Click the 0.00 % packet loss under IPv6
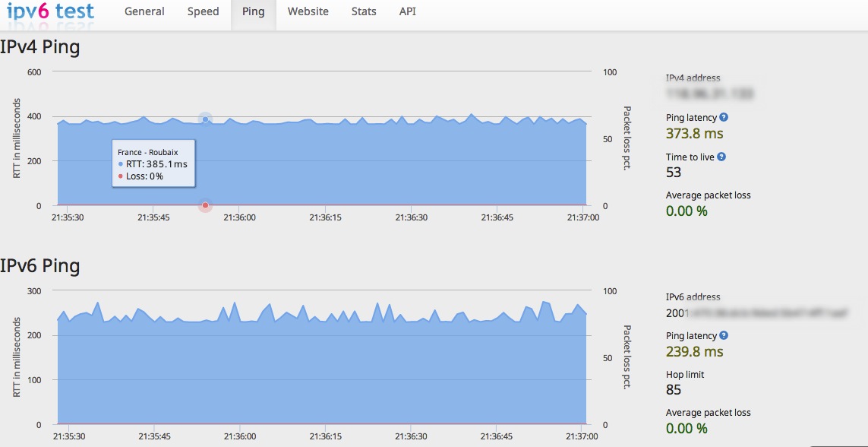Image resolution: width=868 pixels, height=447 pixels. (x=687, y=428)
